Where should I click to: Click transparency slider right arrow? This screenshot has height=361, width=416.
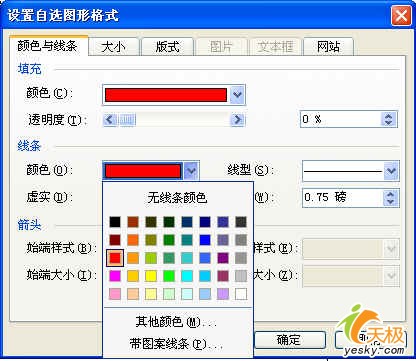coord(237,120)
